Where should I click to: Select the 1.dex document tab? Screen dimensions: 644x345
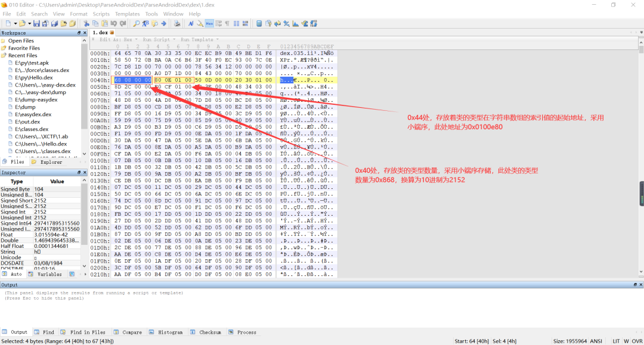click(x=103, y=32)
